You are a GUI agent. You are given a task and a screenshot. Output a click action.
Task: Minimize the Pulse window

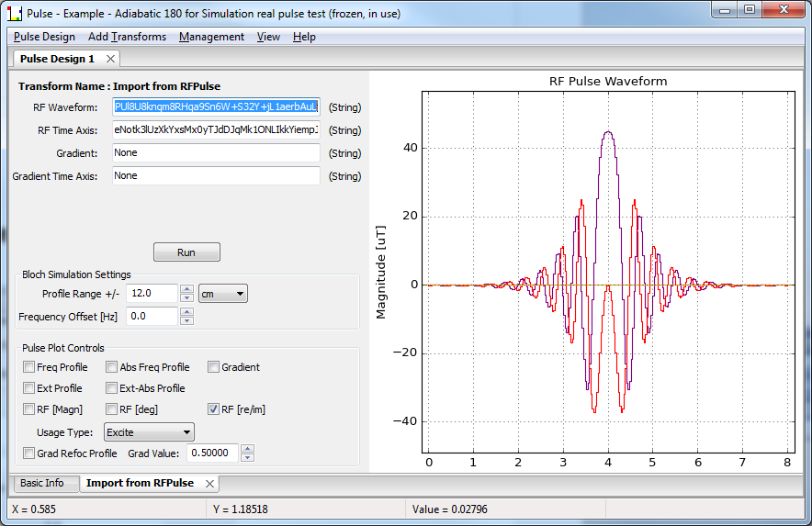tap(725, 10)
